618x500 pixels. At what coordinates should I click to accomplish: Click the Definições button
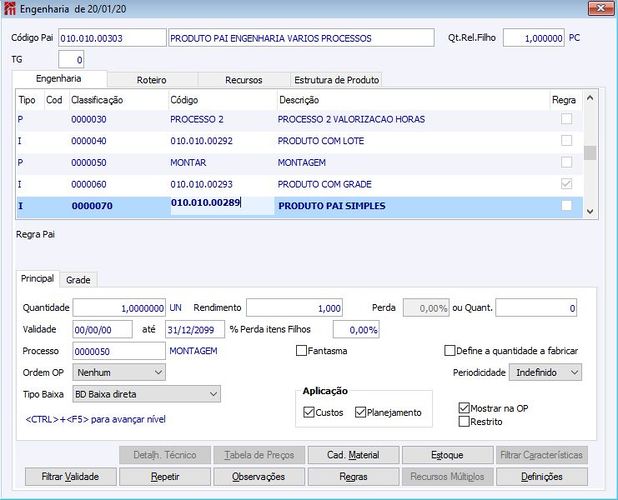541,477
